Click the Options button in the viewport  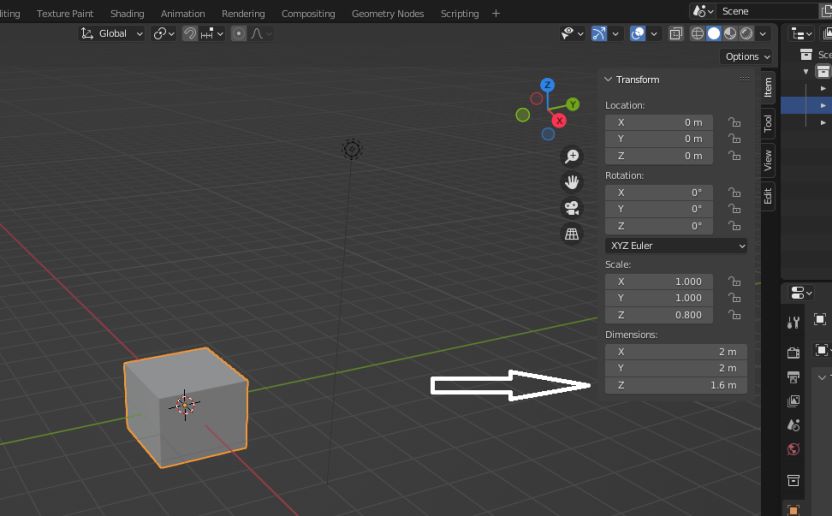(747, 57)
